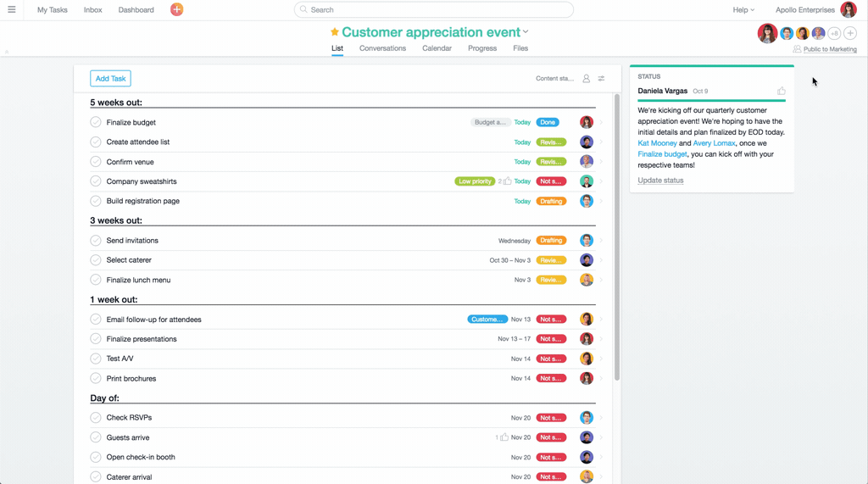Like Company sweatshirts task thumbs-up
The width and height of the screenshot is (868, 484).
click(507, 181)
